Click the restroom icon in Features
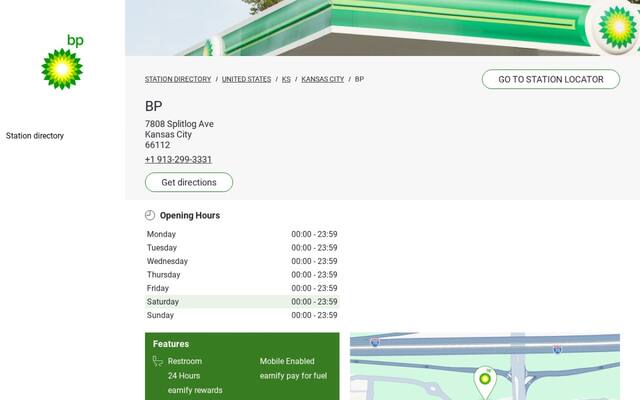 [158, 361]
